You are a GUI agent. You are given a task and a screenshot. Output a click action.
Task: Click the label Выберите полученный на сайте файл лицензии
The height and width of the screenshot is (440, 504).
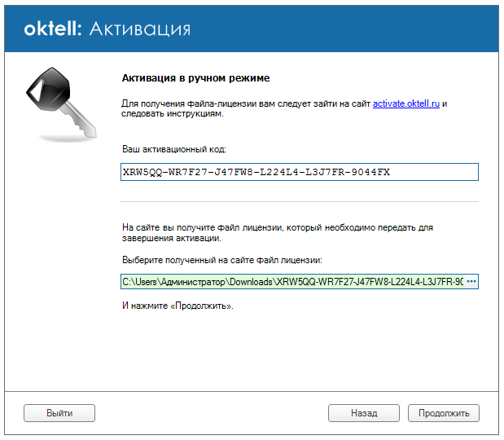[x=222, y=260]
